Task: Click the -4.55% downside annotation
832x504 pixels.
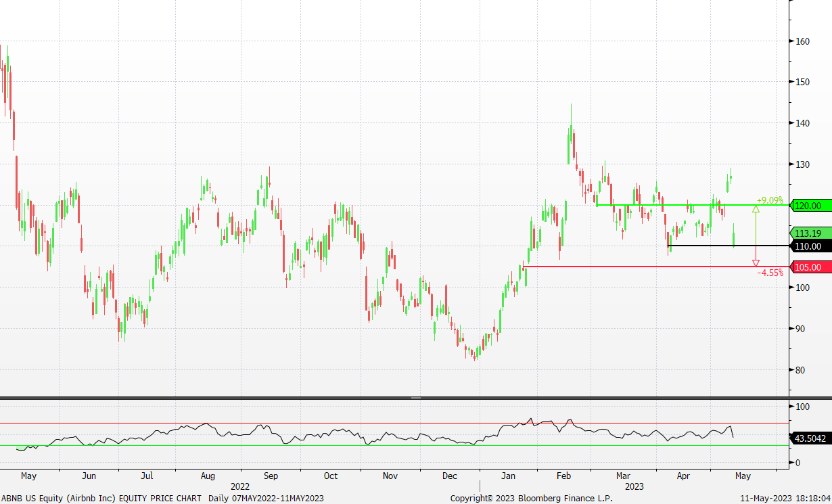Action: pyautogui.click(x=769, y=273)
